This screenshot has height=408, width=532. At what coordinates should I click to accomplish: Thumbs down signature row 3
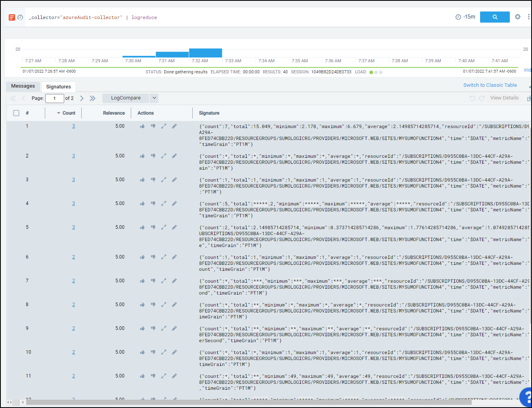click(153, 180)
